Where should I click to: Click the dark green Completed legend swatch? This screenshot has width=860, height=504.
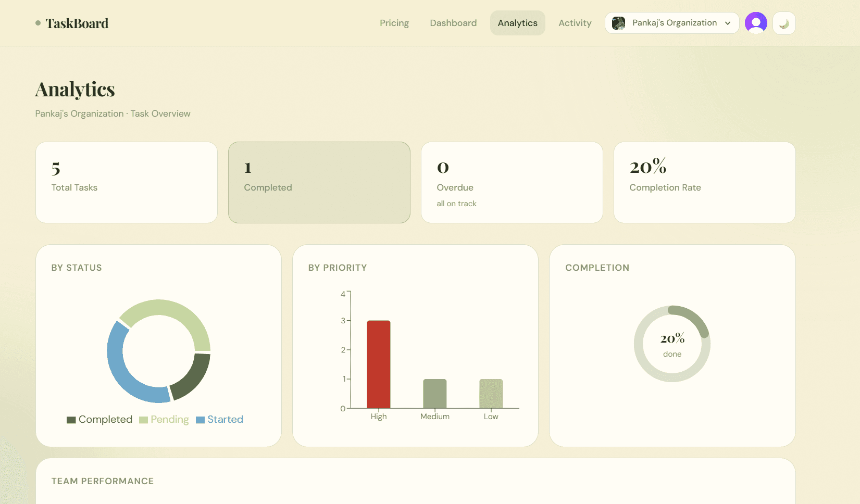point(71,420)
